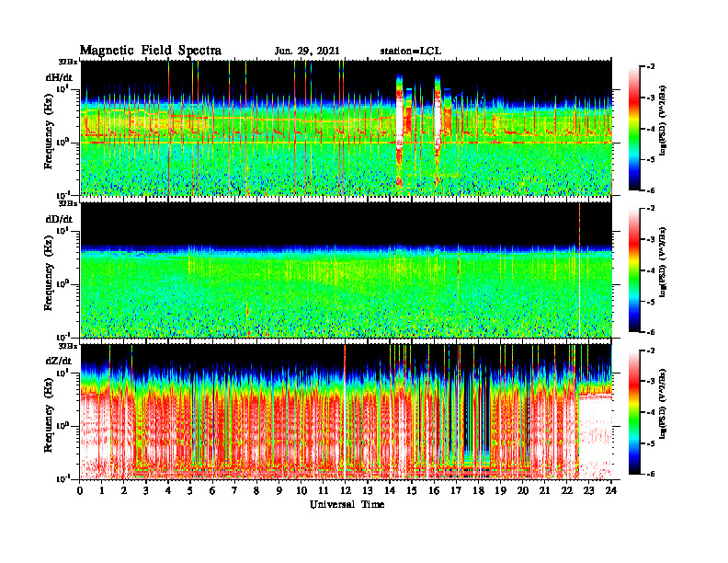Click hour "18" on the Universal Time axis
The width and height of the screenshot is (728, 563).
coord(478,491)
